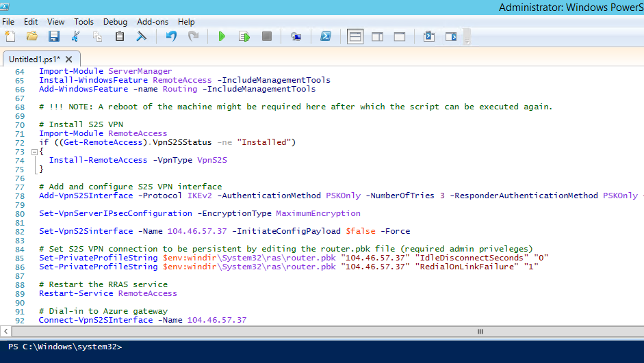
Task: Toggle Show Script Pane Top layout
Action: (x=355, y=36)
